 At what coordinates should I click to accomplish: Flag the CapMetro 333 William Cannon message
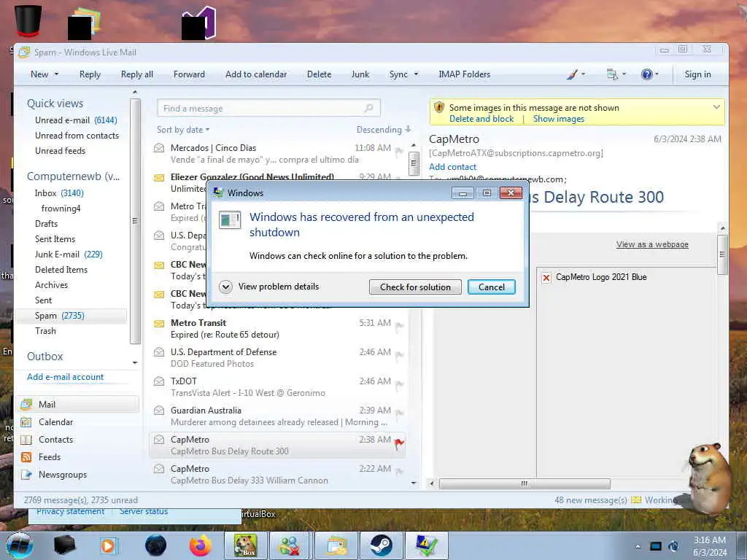click(399, 472)
